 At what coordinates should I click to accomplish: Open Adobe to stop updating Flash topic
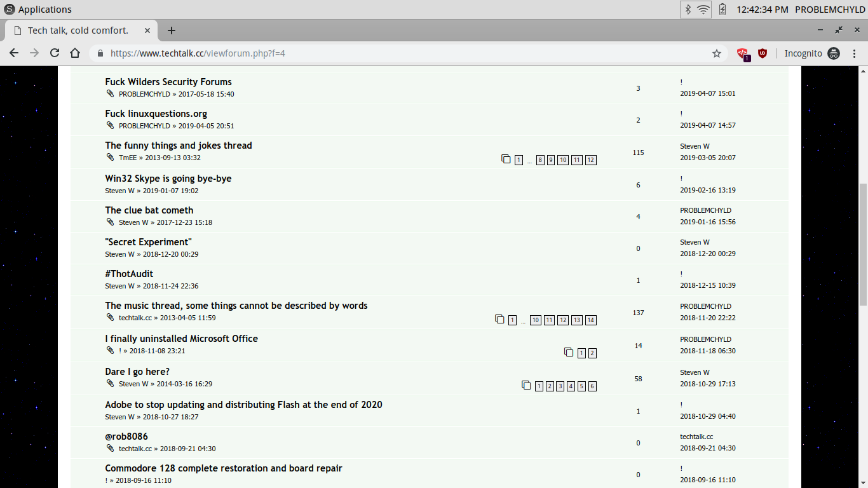[x=243, y=405]
